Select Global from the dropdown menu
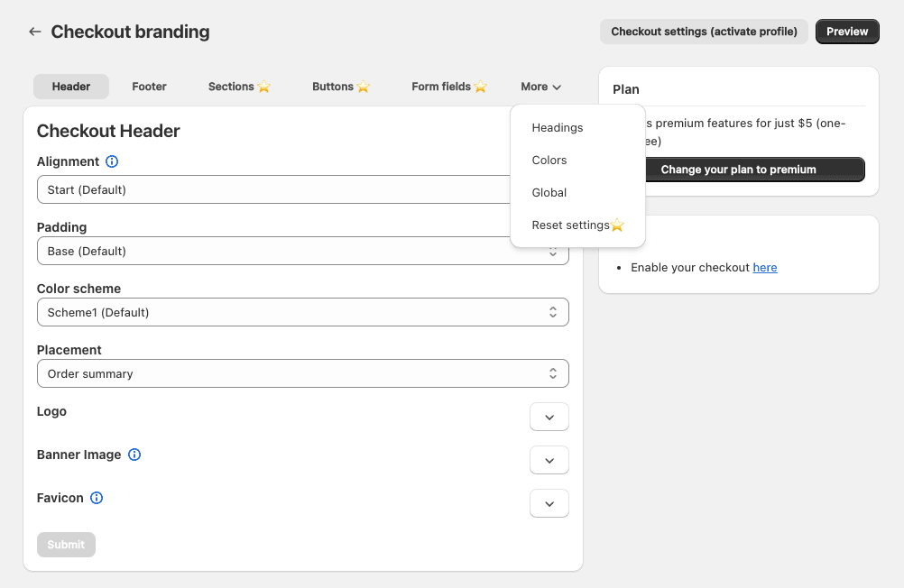Screen dimensions: 904x588 tap(549, 192)
